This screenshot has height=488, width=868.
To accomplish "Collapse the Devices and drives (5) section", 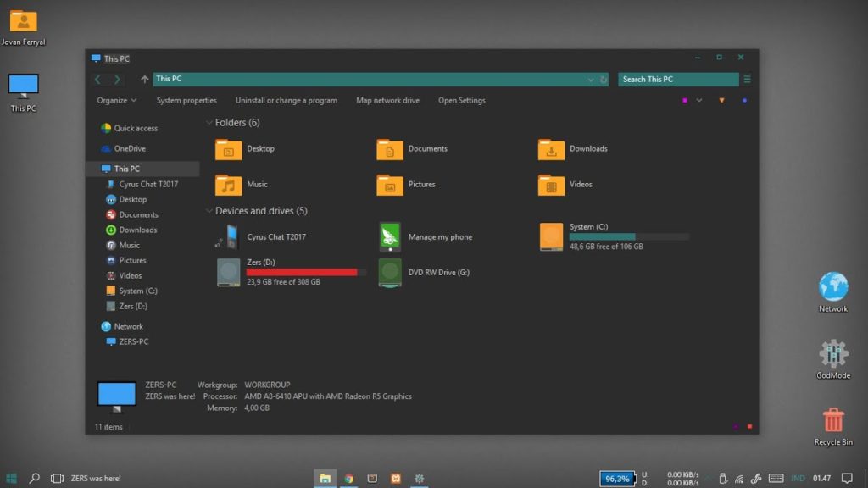I will click(x=209, y=211).
